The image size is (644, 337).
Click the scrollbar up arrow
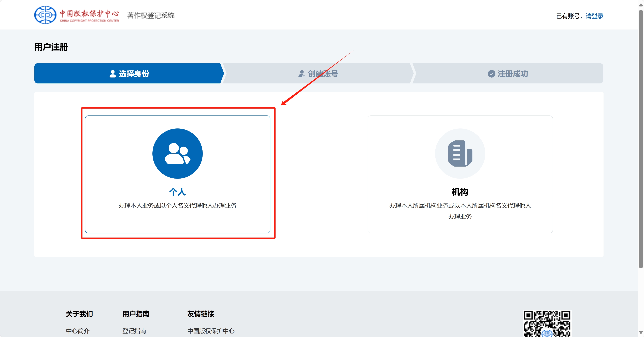click(x=641, y=5)
